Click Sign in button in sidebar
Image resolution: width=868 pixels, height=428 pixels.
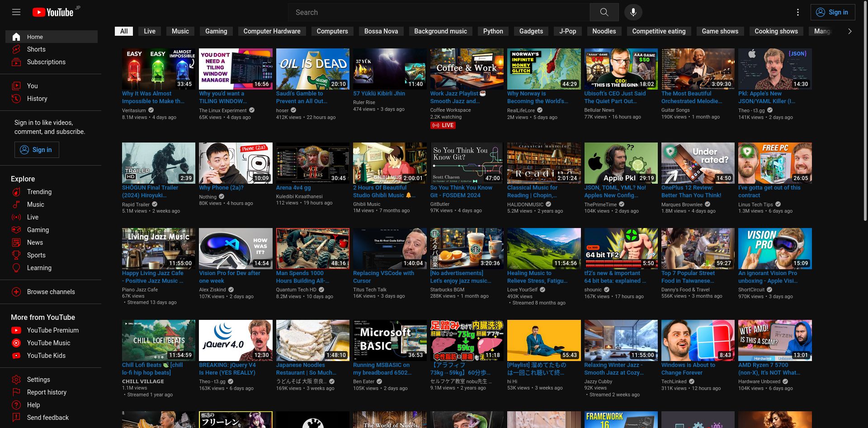pyautogui.click(x=37, y=150)
